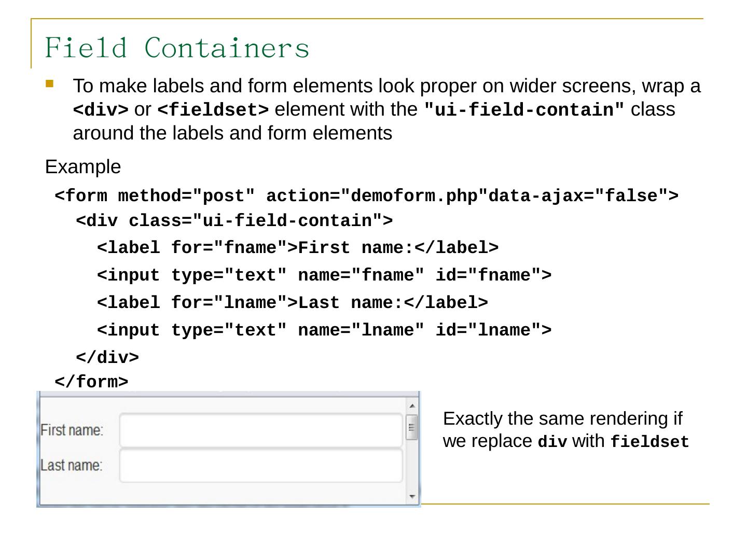The width and height of the screenshot is (747, 560).
Task: Click the closing </form> tag line
Action: 91,382
